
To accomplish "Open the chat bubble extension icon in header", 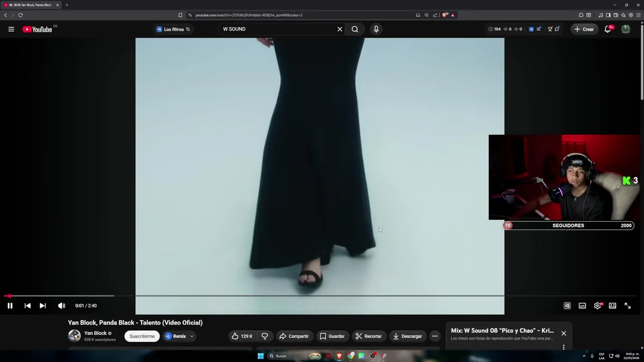I will tap(557, 29).
